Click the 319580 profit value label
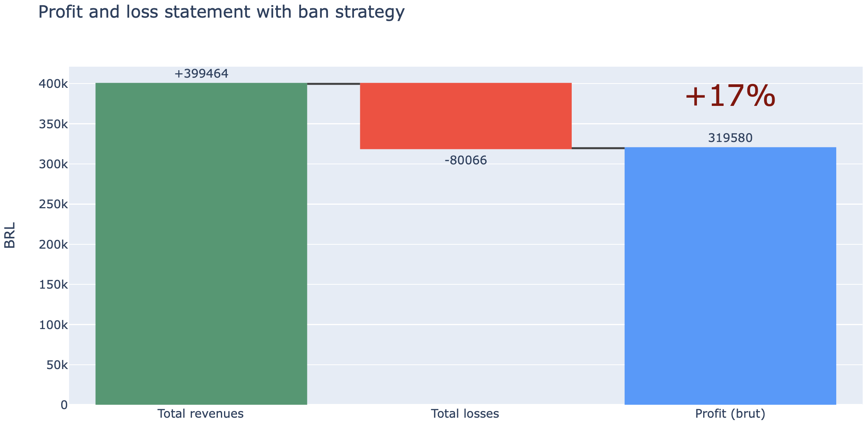 pyautogui.click(x=730, y=138)
